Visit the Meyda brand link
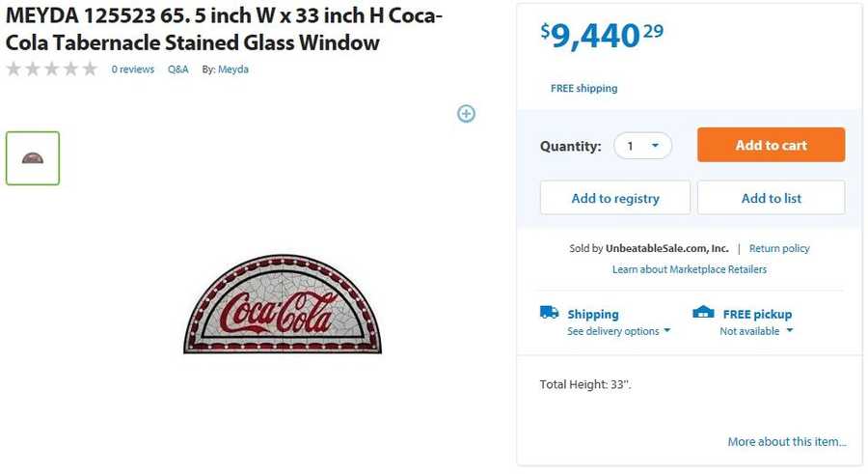 [233, 70]
